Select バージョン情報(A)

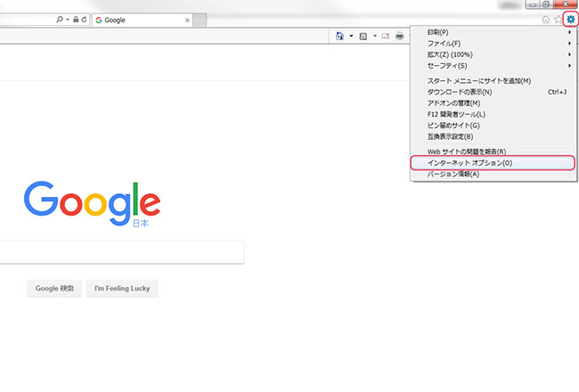point(493,175)
